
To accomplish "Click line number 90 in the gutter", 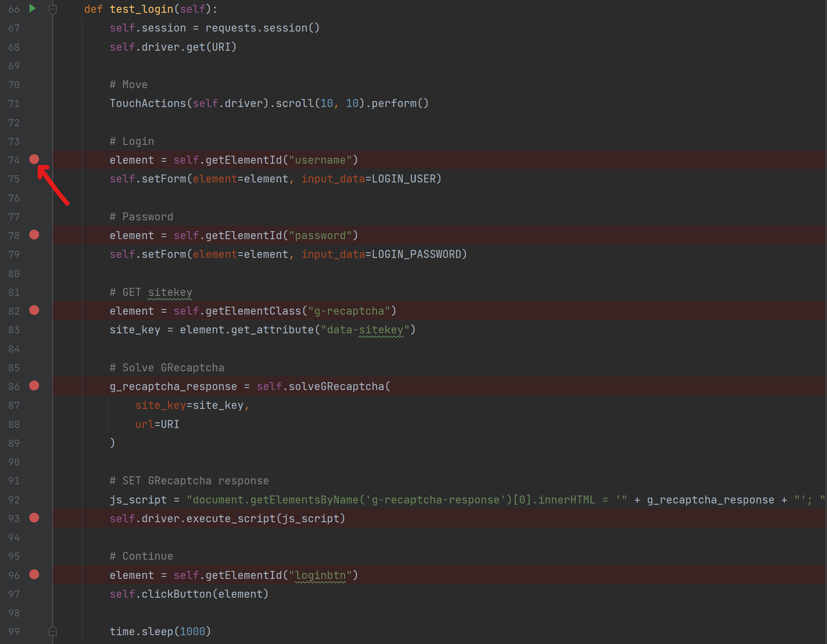I will 14,462.
